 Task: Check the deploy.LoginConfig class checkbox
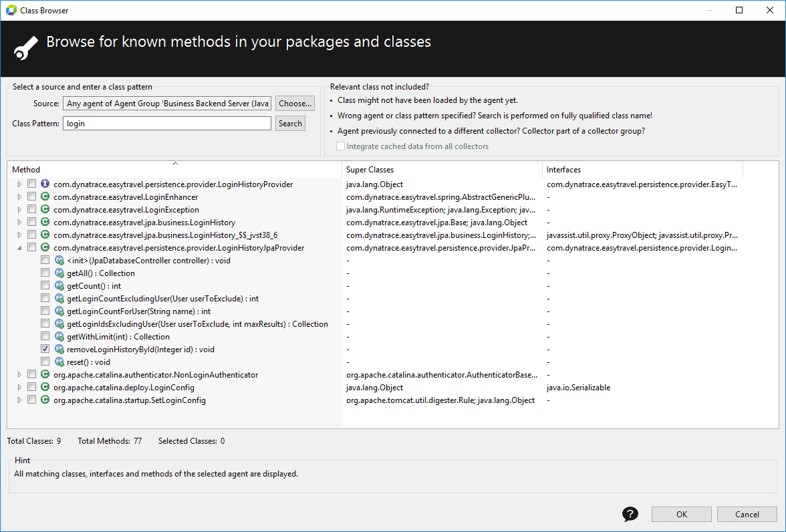[31, 387]
